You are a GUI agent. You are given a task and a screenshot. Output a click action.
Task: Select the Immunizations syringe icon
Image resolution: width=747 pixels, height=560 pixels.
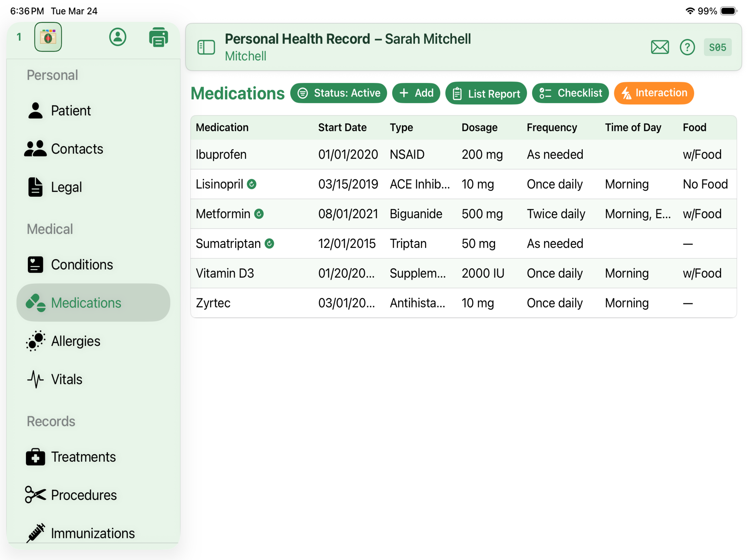tap(36, 533)
